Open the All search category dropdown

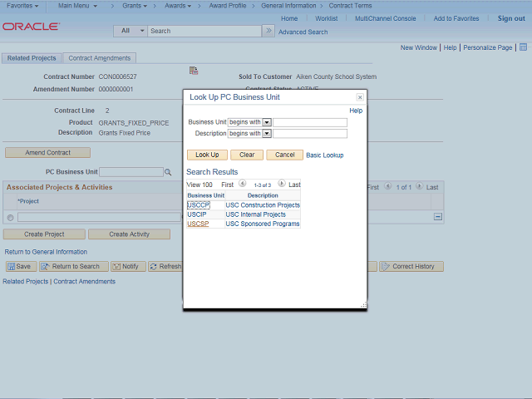[x=131, y=31]
